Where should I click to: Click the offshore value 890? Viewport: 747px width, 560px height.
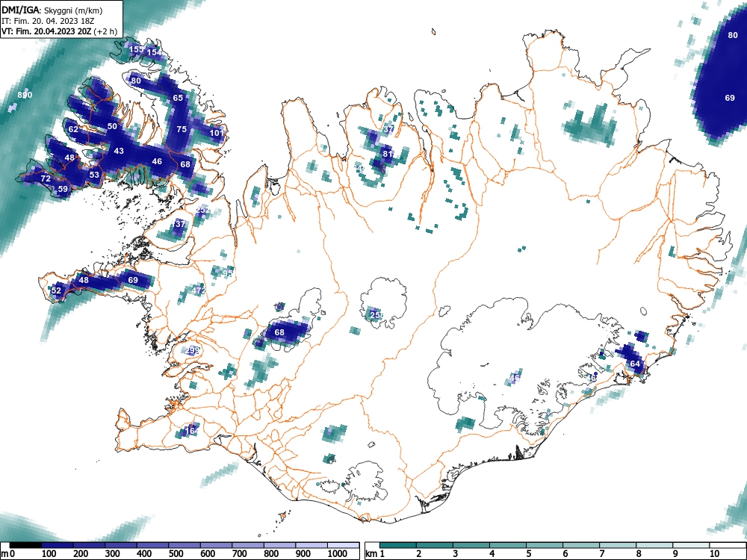pos(25,96)
